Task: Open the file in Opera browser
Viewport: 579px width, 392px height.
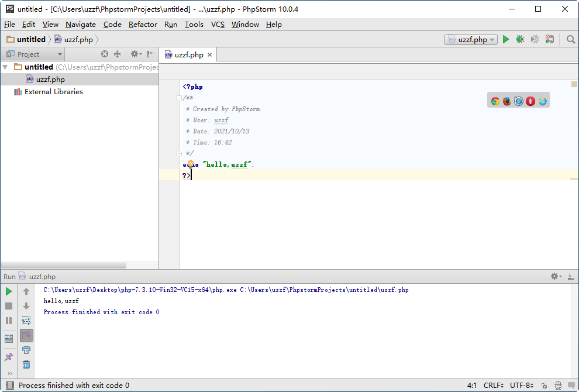Action: click(x=530, y=101)
